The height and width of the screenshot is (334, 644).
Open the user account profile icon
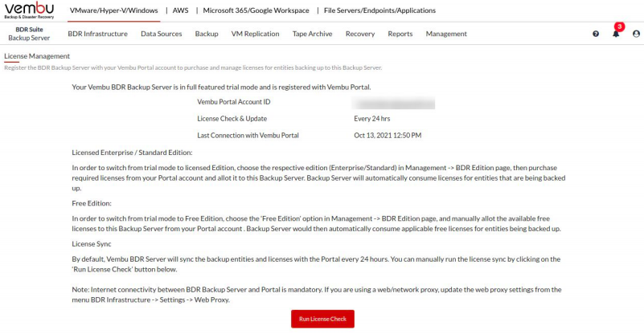[636, 34]
